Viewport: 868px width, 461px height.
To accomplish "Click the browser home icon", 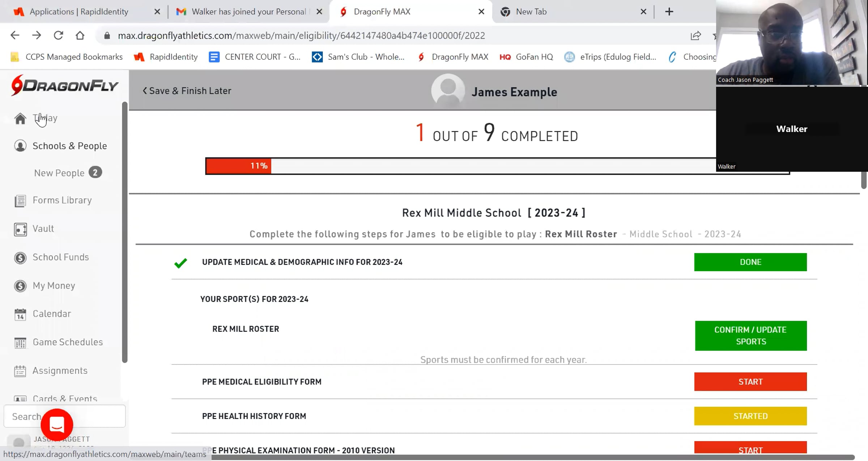I will coord(80,35).
